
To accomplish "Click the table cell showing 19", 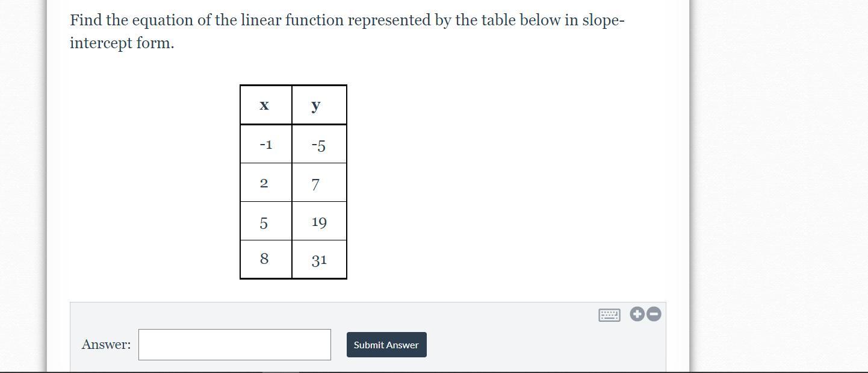I will 319,222.
